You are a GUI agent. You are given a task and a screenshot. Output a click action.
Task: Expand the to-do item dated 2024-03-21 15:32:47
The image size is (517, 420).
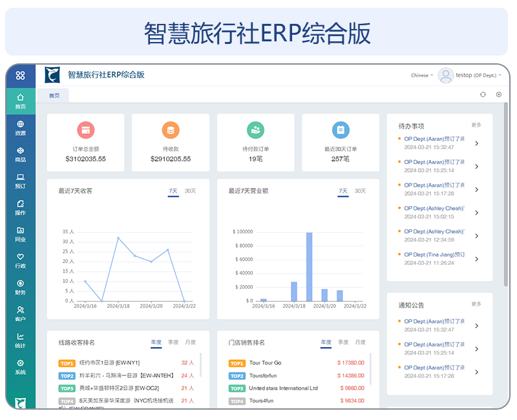[x=477, y=143]
